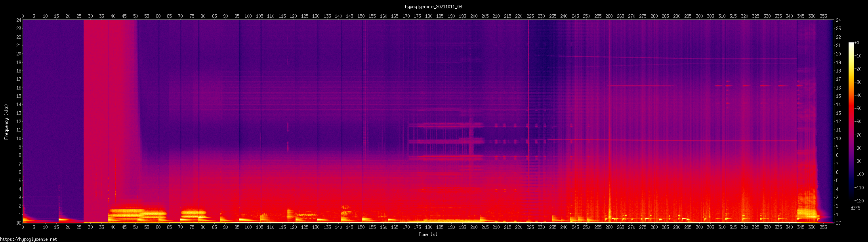Image resolution: width=868 pixels, height=242 pixels.
Task: Select the 200 s tick on bottom time axis
Action: point(474,227)
